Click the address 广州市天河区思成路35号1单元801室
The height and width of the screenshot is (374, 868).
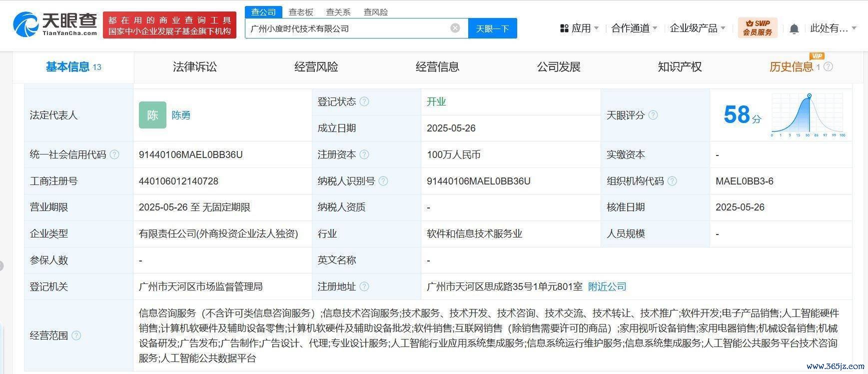pyautogui.click(x=505, y=286)
